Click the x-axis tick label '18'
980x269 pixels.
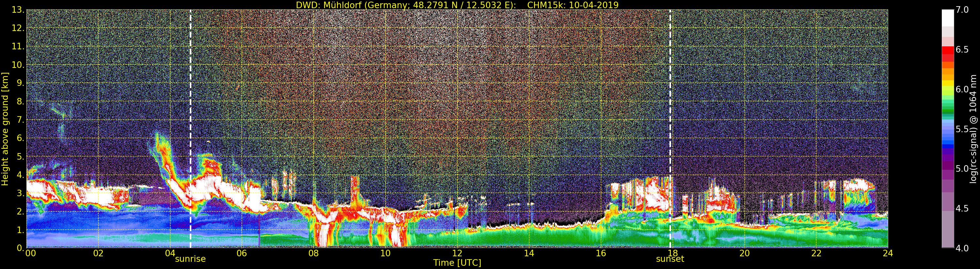673,253
